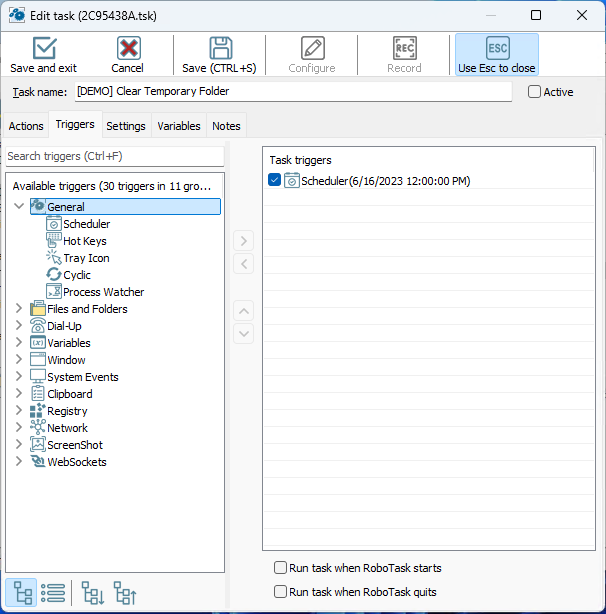Select the Hot Keys trigger

tap(84, 241)
